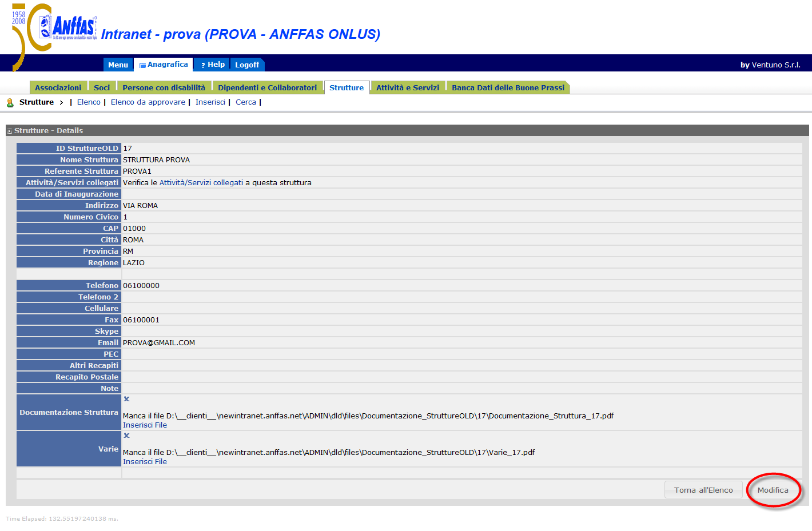Collapse the Strutture - Details panel header icon
The image size is (812, 531).
click(x=9, y=131)
